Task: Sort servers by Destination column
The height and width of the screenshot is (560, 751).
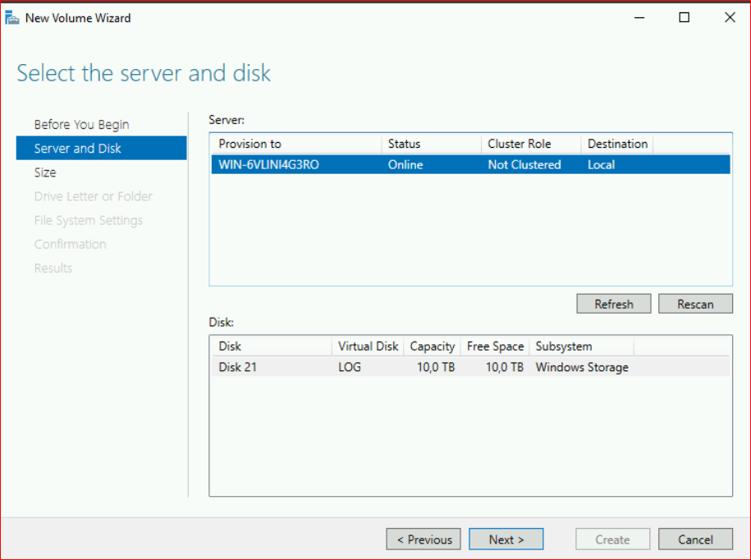Action: pos(617,144)
